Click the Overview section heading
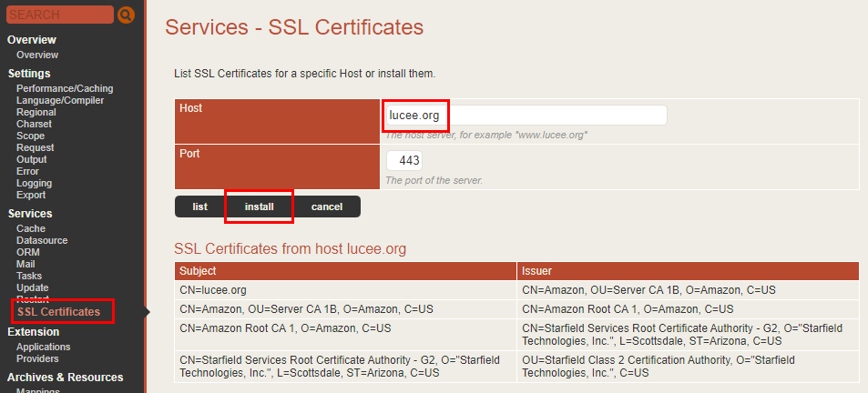 (32, 40)
